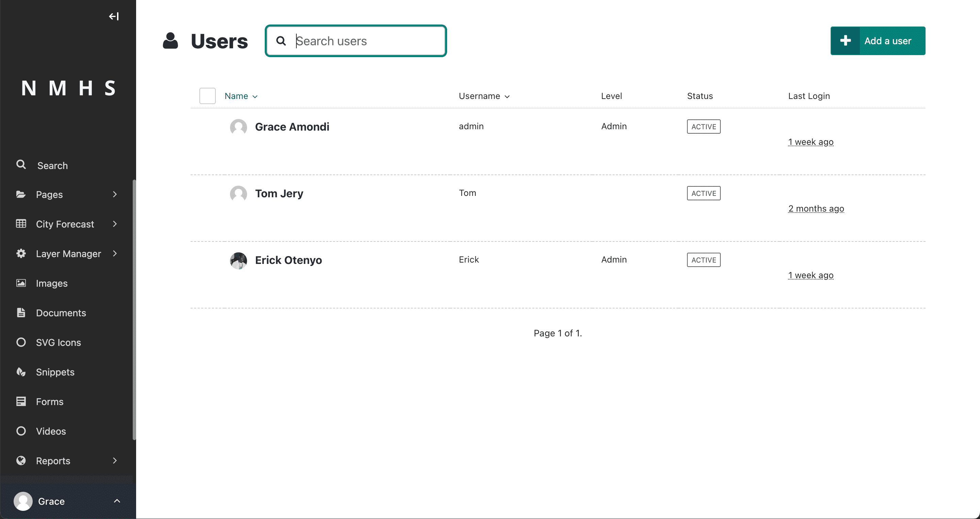The height and width of the screenshot is (519, 980).
Task: Click the sidebar Search magnifier icon
Action: click(x=21, y=165)
